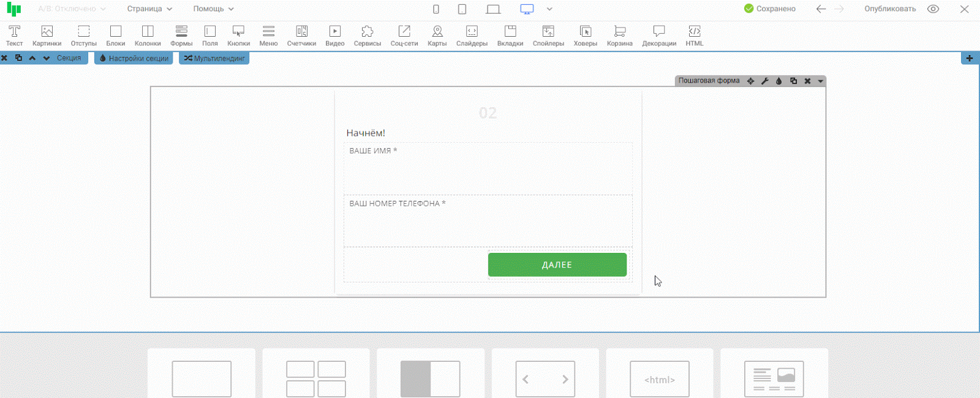Screen dimensions: 980x398
Task: Switch to mobile phone device view
Action: coord(436,9)
